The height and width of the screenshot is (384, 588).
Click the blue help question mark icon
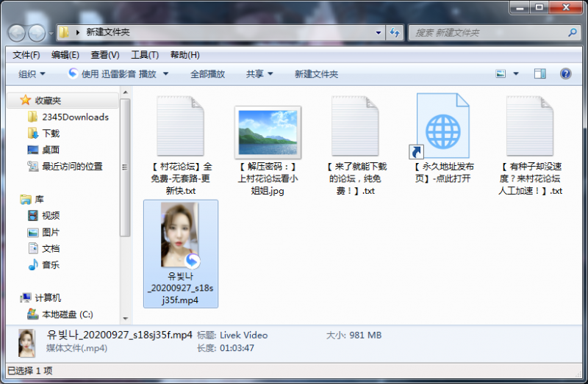tap(565, 74)
